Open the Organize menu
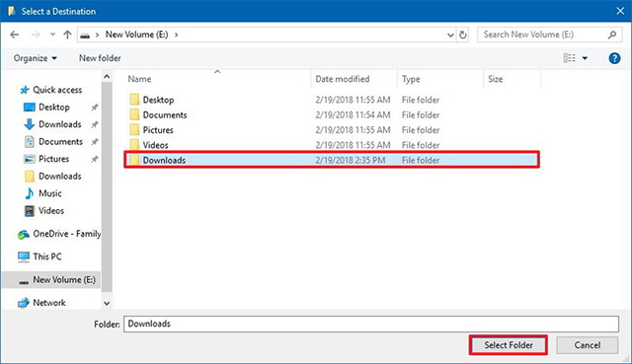 pos(36,58)
